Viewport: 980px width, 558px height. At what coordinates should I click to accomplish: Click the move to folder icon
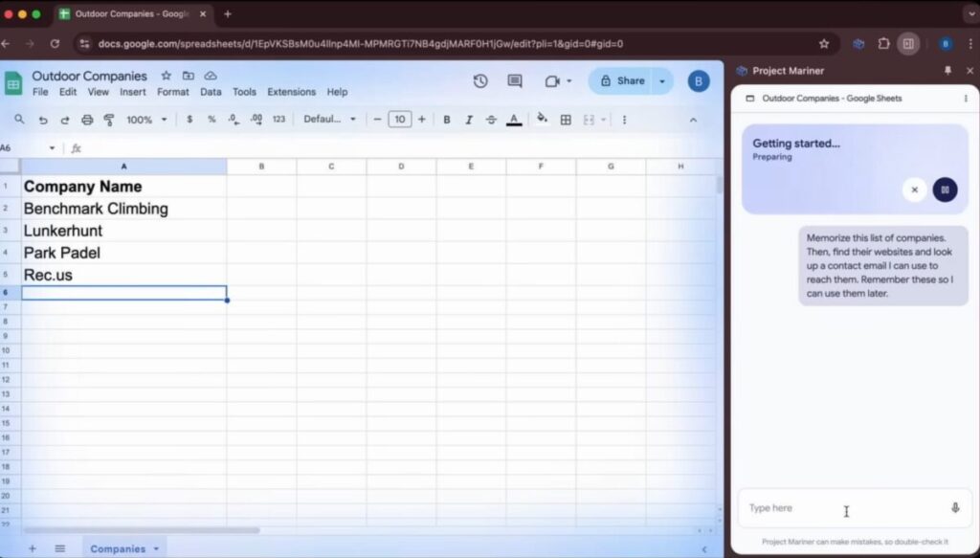tap(189, 76)
